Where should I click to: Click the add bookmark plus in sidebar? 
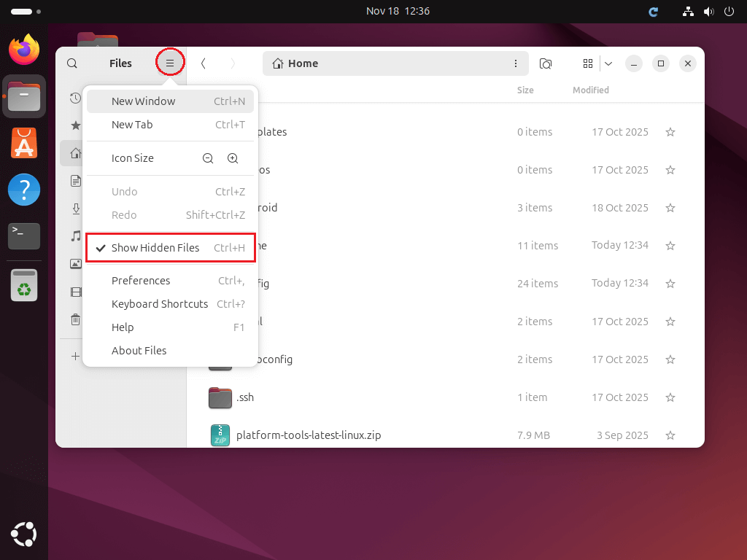point(75,356)
